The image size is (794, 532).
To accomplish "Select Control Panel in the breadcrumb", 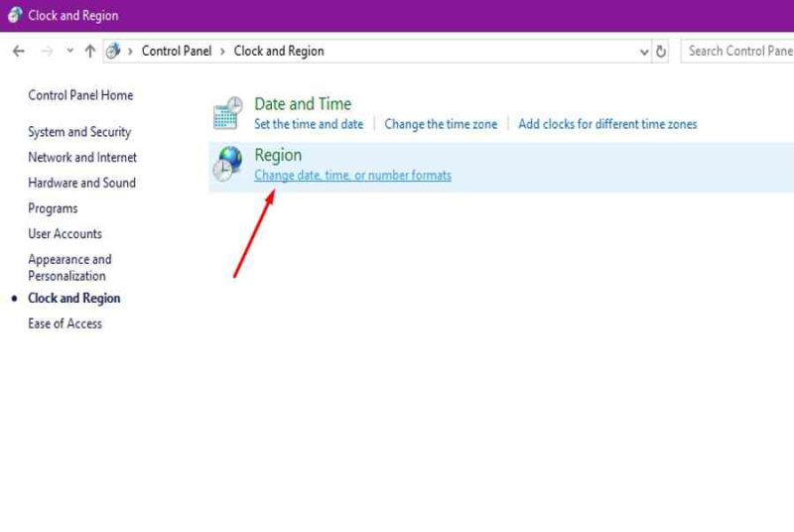I will [177, 52].
